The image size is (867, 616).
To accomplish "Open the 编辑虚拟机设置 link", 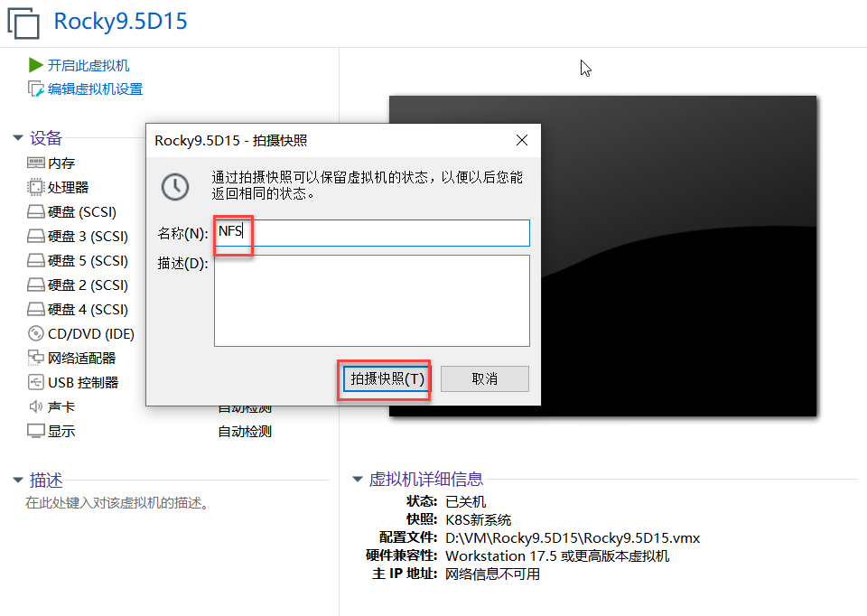I will click(95, 89).
